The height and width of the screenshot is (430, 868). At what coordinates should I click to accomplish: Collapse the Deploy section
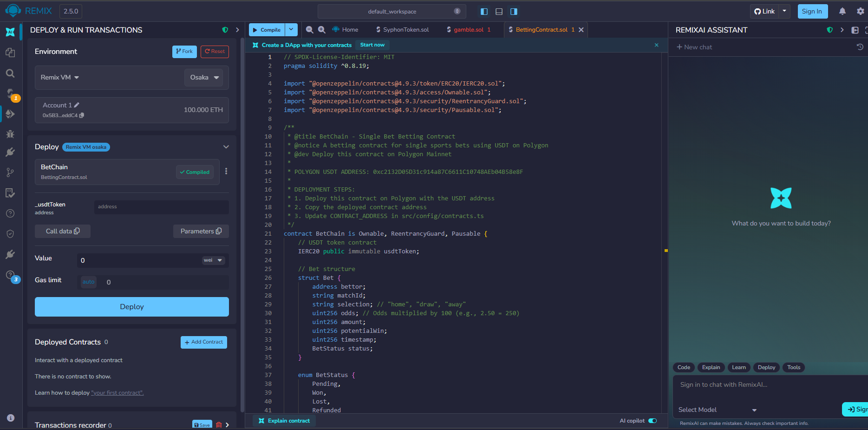pos(226,147)
